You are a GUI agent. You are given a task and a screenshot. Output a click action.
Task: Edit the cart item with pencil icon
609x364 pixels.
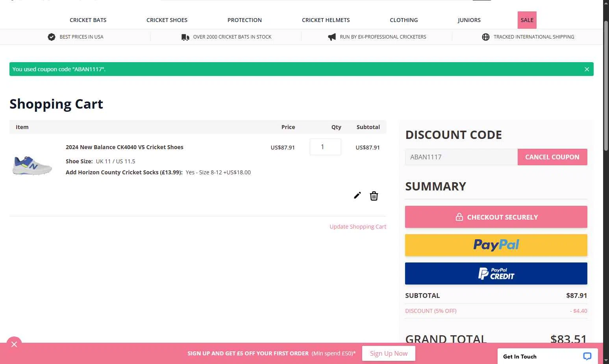point(357,196)
